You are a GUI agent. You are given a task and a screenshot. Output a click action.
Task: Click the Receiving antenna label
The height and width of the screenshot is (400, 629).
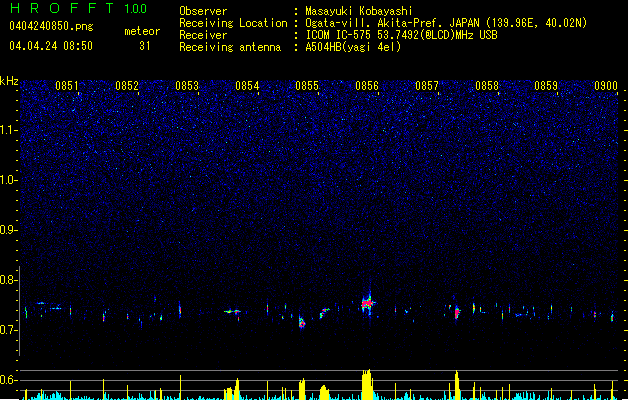(x=230, y=47)
